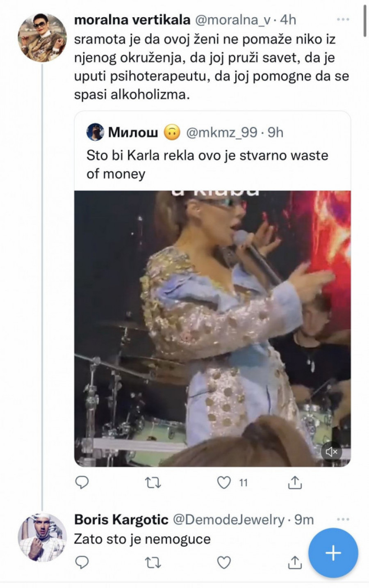The width and height of the screenshot is (369, 588).
Task: Retweet Boris Kargotic's reply
Action: coord(153,562)
